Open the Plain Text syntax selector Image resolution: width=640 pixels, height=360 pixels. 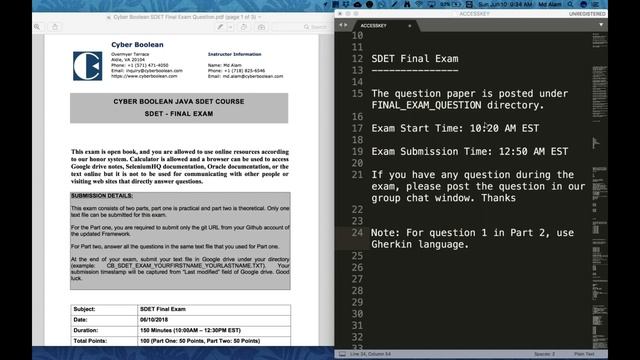584,354
